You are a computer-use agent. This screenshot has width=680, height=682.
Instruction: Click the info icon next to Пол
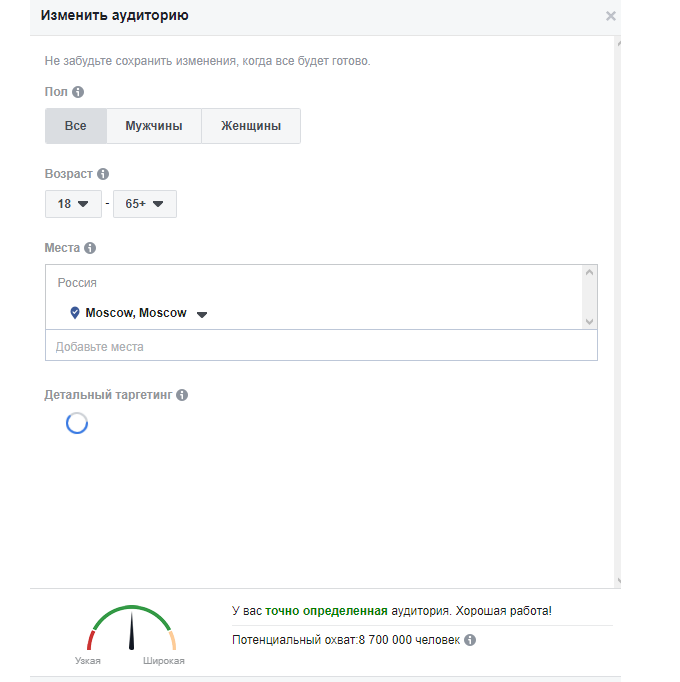click(x=78, y=92)
